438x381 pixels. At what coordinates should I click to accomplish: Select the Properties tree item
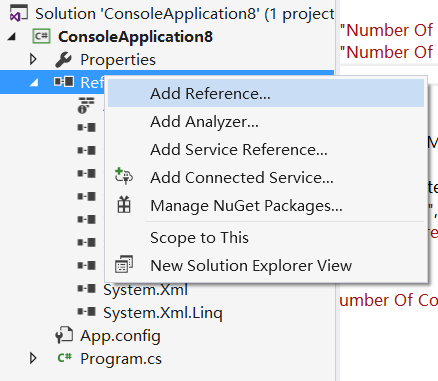pyautogui.click(x=118, y=60)
